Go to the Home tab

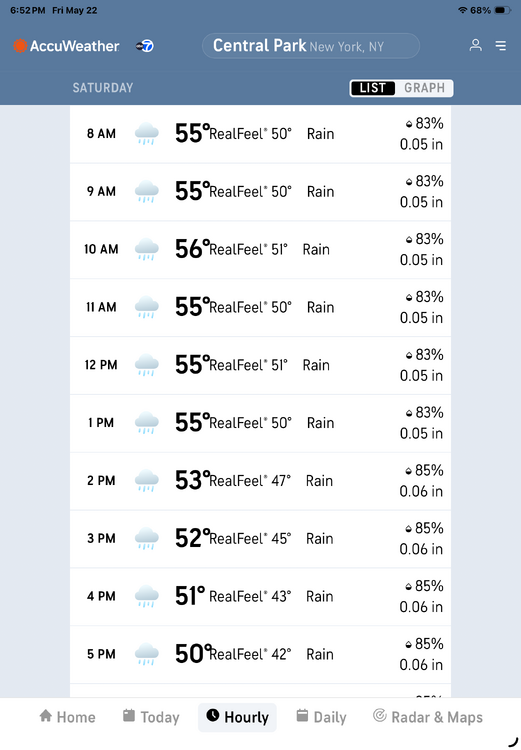[67, 717]
